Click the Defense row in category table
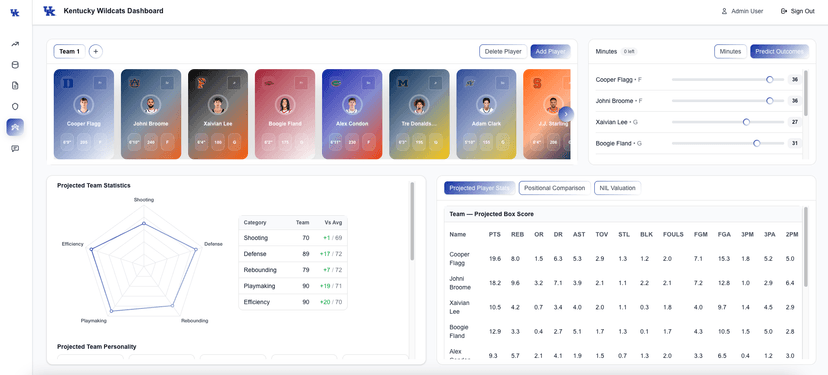 (x=293, y=254)
